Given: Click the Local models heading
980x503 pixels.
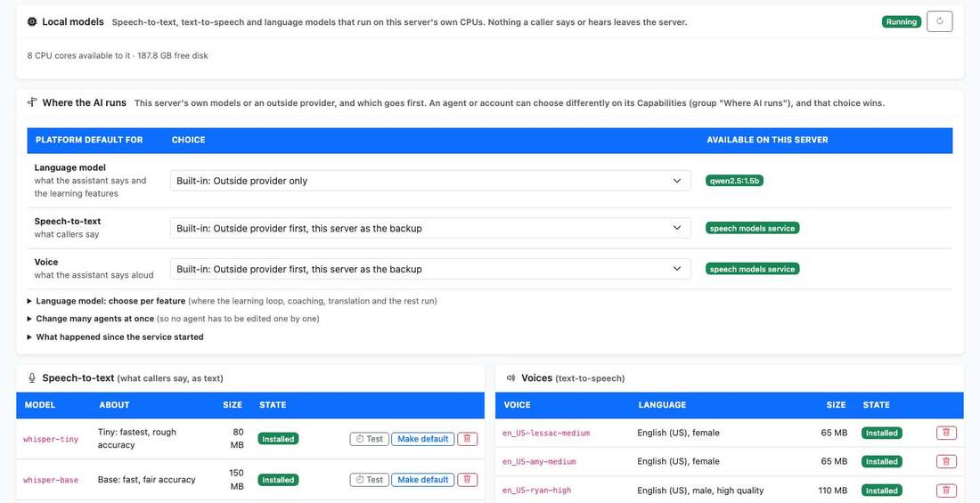Looking at the screenshot, I should [73, 22].
